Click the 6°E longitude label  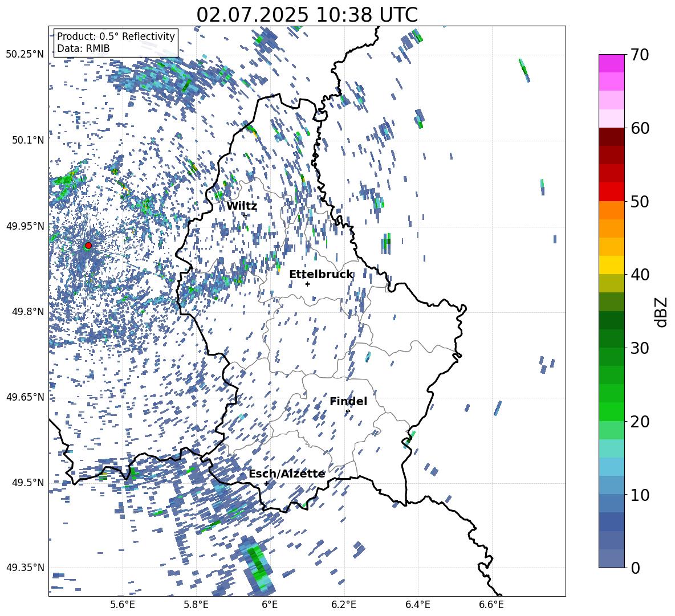point(270,605)
